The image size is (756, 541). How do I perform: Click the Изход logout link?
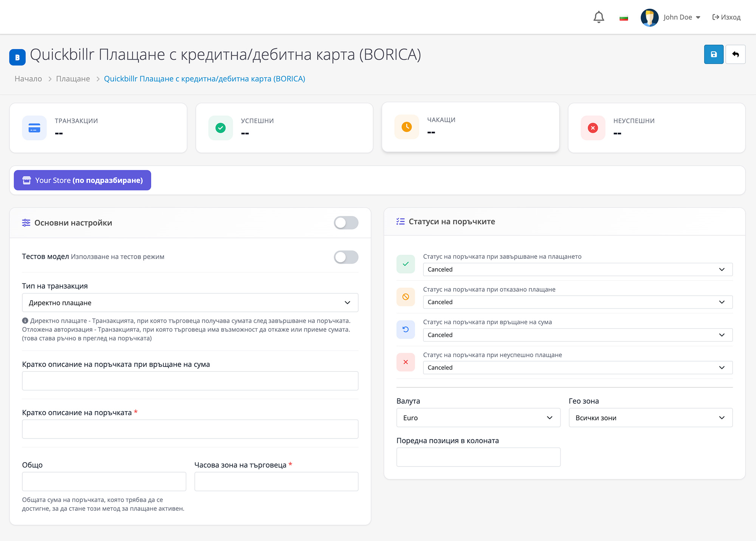point(726,17)
